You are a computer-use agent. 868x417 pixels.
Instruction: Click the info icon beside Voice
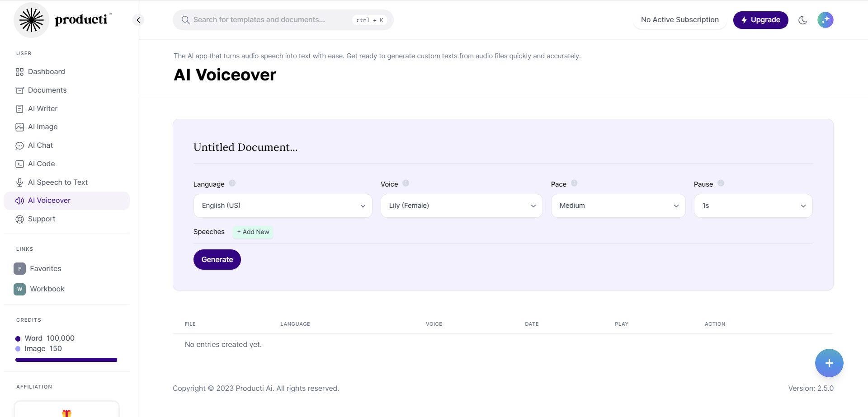tap(406, 183)
